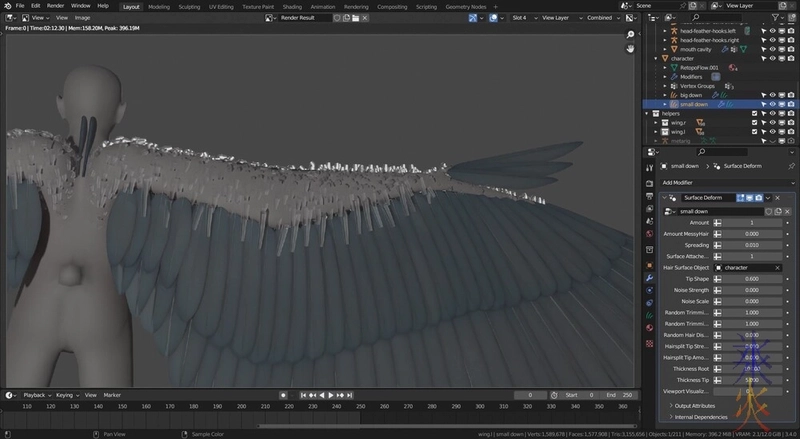Open the Slot 4 render slot dropdown
Screen dimensions: 800x439
[521, 18]
